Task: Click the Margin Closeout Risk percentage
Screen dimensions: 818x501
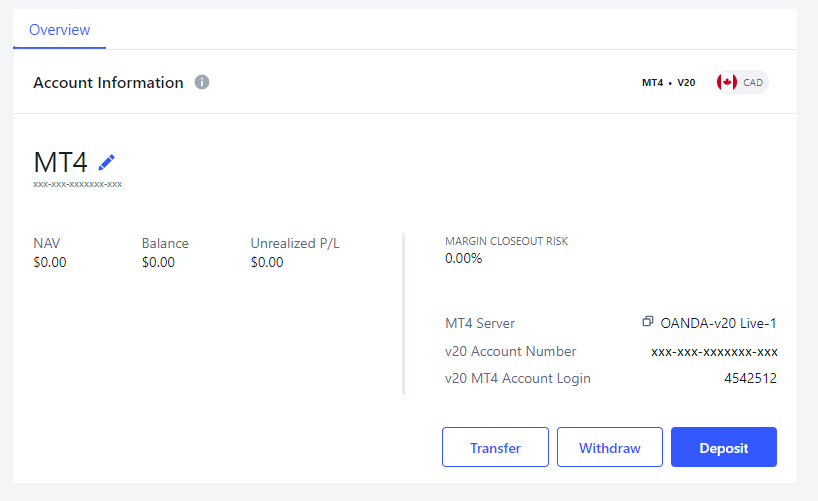Action: pyautogui.click(x=463, y=258)
